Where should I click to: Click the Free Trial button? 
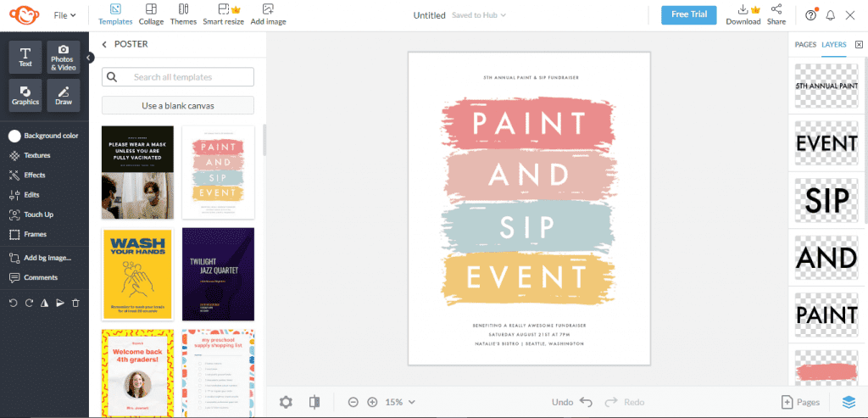pos(688,14)
